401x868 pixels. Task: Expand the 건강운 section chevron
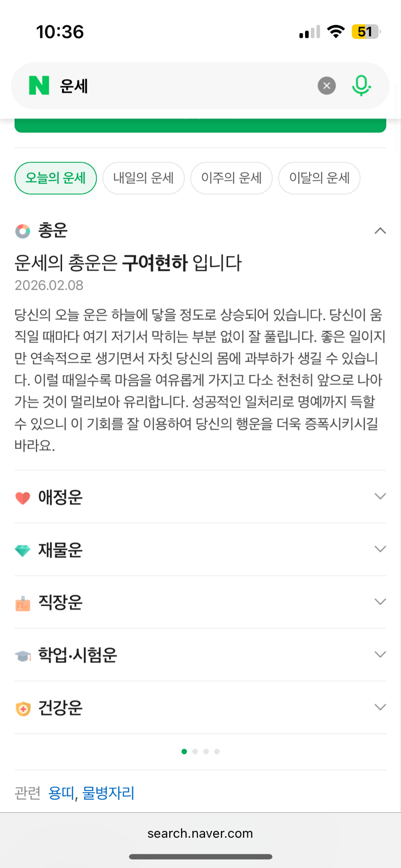[x=380, y=707]
